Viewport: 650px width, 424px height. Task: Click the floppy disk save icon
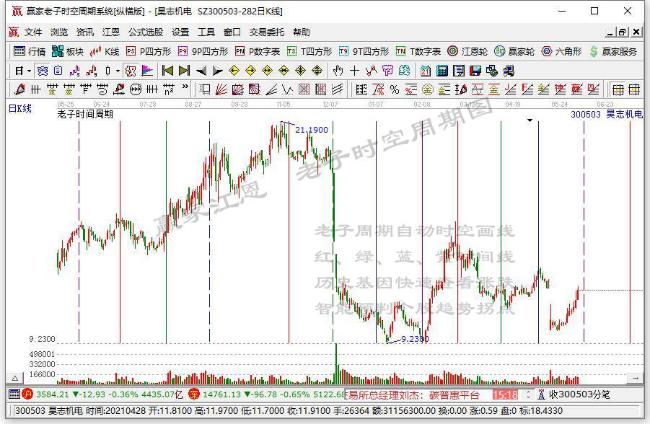coord(475,71)
